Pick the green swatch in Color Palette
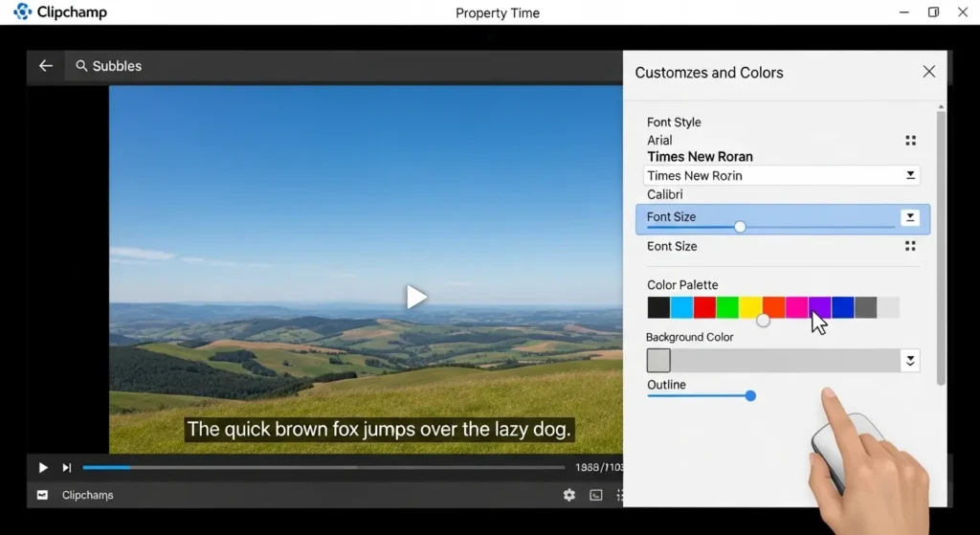Viewport: 980px width, 535px height. click(x=727, y=307)
